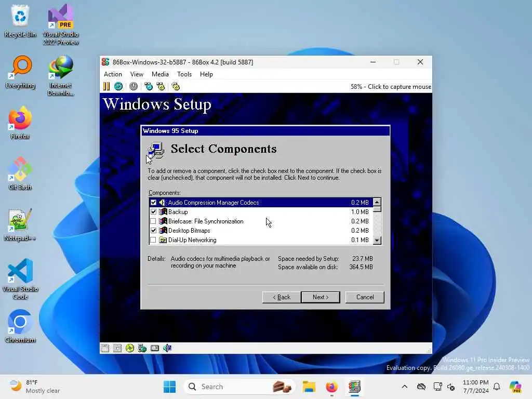The image size is (532, 399).
Task: Open 86Box machine settings icon
Action: (176, 87)
